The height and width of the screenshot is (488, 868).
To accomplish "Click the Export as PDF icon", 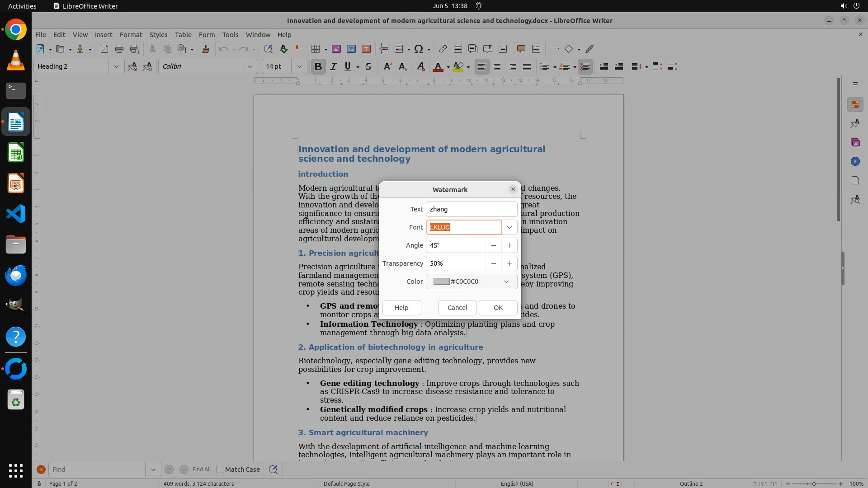I will click(104, 49).
